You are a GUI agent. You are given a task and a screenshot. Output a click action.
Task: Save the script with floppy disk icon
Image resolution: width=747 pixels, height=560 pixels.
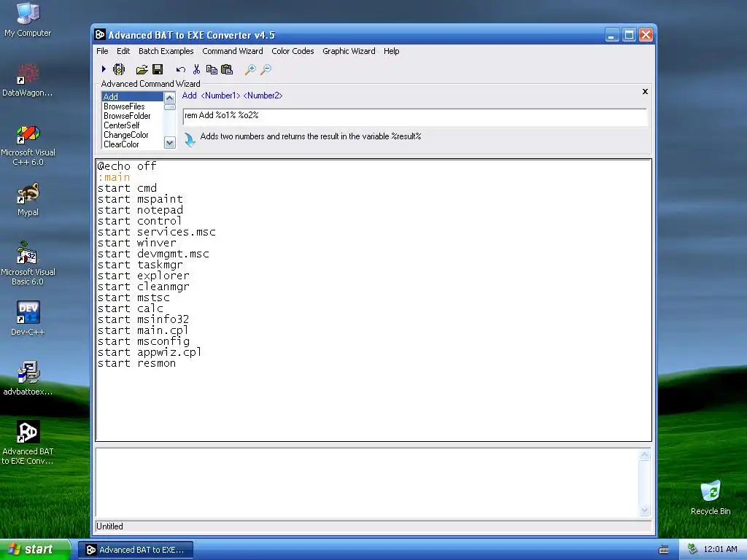click(x=158, y=69)
